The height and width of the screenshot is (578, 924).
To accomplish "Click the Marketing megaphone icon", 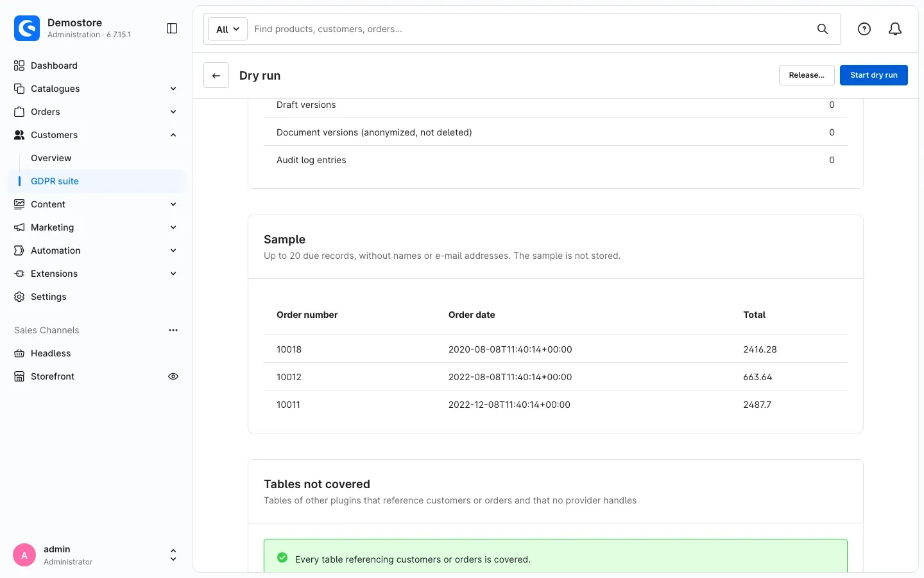I will [19, 227].
